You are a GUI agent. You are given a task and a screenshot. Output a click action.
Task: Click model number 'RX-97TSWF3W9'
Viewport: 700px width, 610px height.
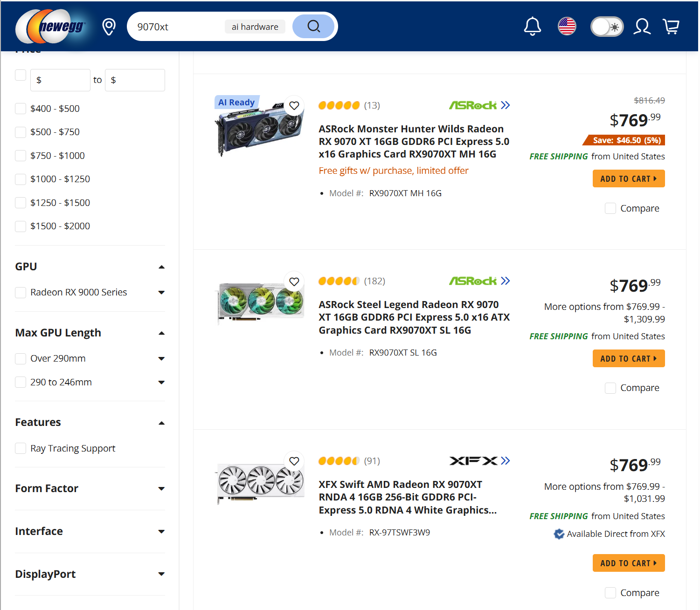[x=400, y=533]
